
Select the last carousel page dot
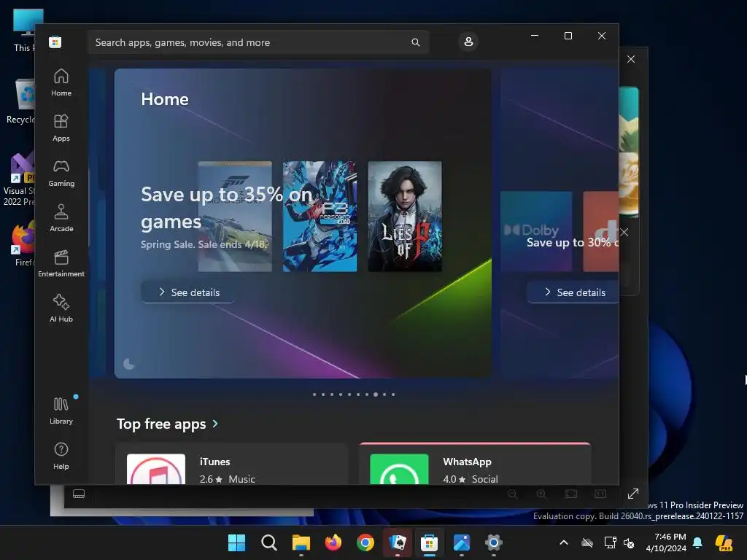(393, 394)
